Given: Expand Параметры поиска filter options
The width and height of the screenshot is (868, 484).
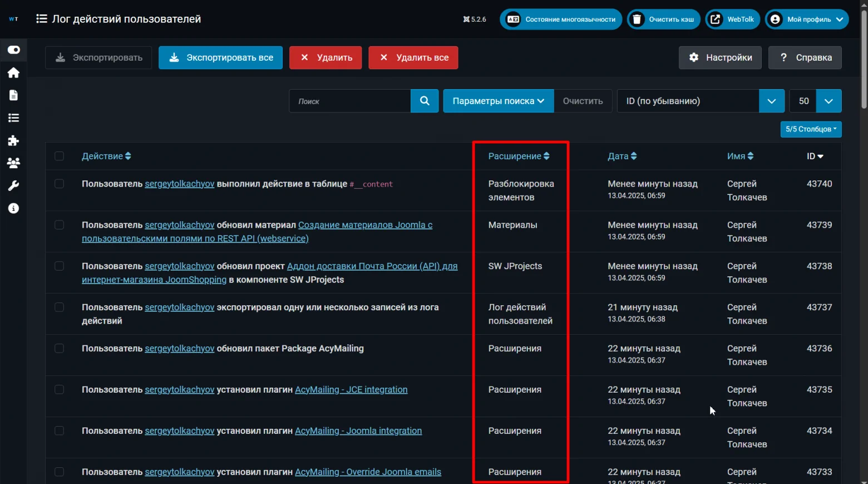Looking at the screenshot, I should (x=499, y=101).
